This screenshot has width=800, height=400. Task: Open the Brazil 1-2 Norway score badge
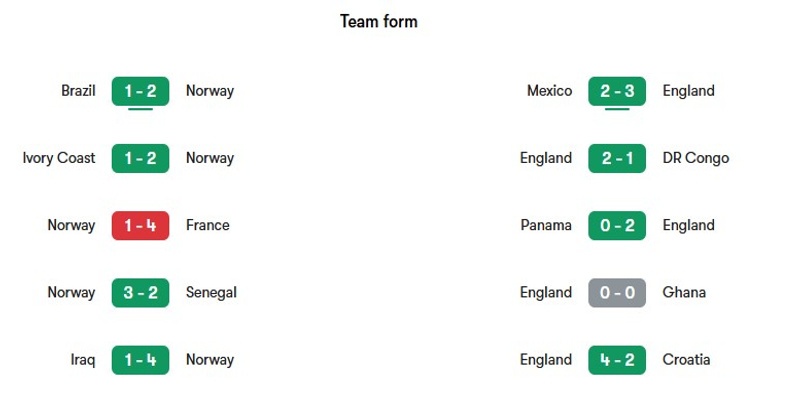click(x=140, y=91)
